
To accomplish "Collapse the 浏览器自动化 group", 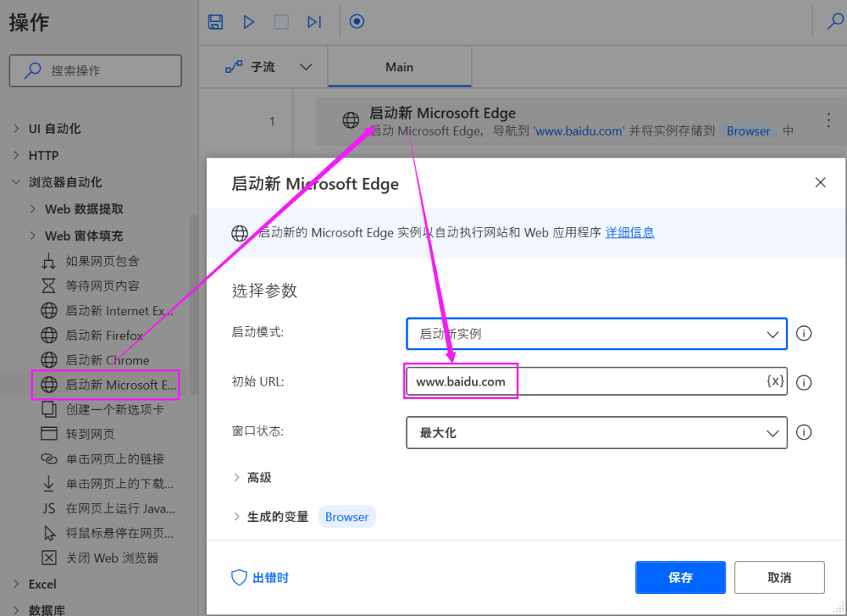I will pyautogui.click(x=16, y=182).
